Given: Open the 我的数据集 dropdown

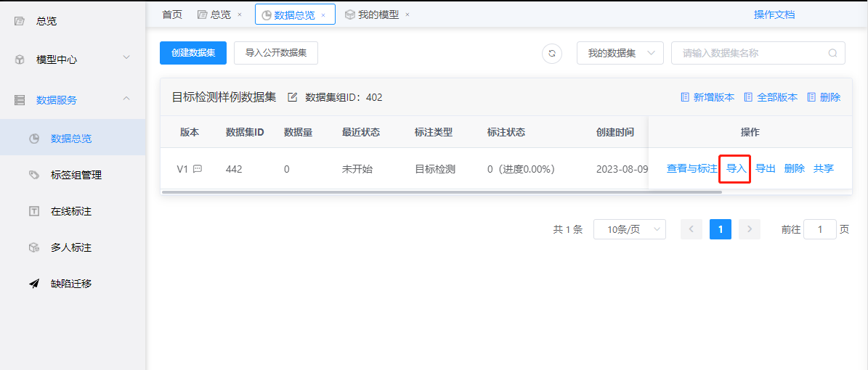Looking at the screenshot, I should point(620,53).
